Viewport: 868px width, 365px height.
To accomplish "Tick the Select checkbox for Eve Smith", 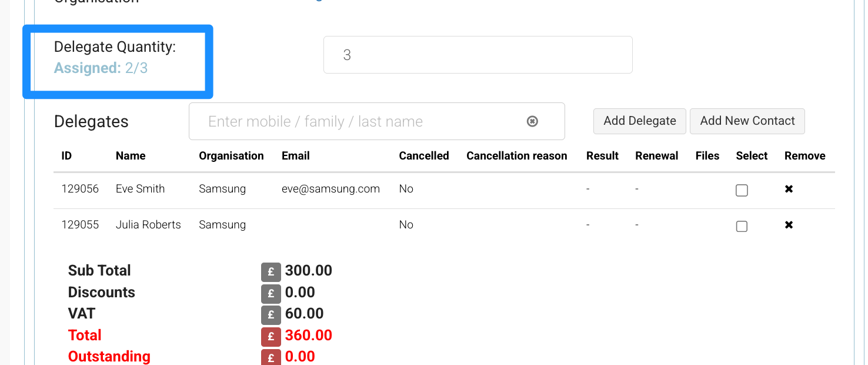I will click(x=742, y=190).
